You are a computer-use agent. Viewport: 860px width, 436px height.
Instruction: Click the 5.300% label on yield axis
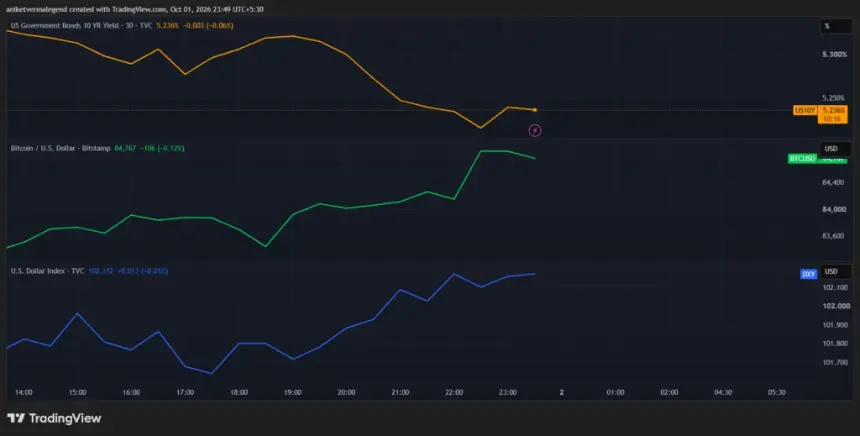point(834,54)
